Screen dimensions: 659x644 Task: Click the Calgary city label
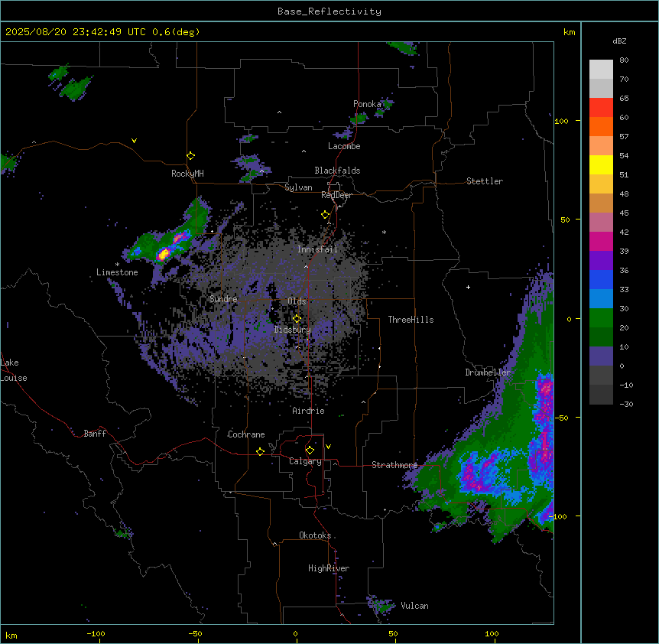306,461
